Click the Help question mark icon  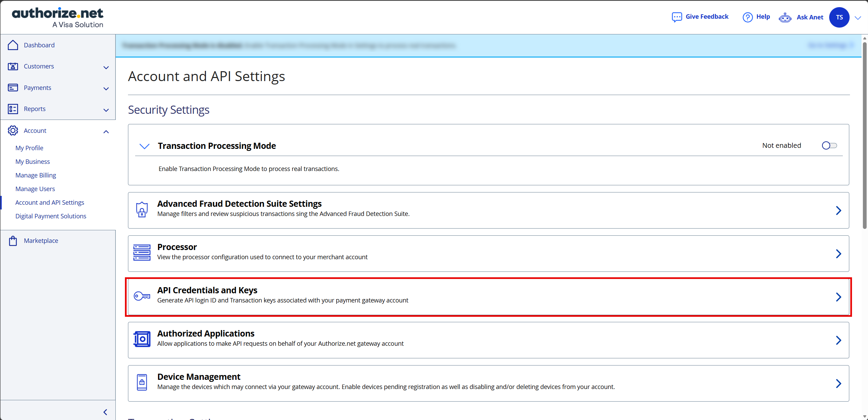click(x=748, y=17)
